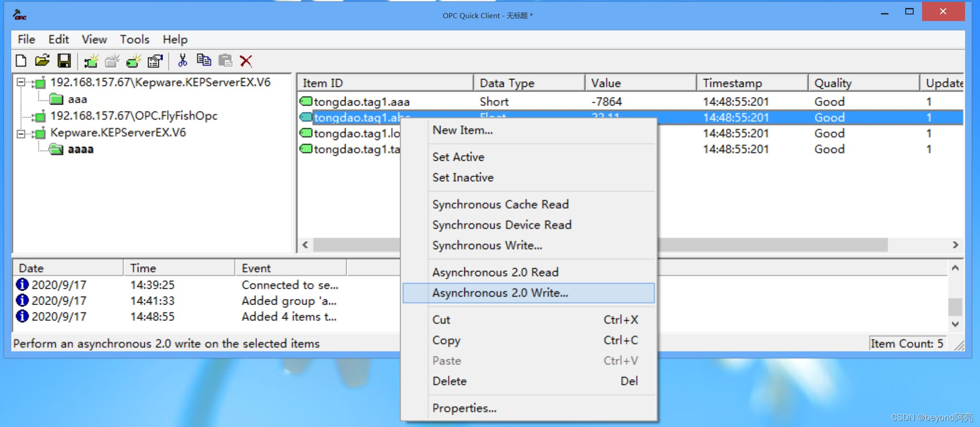
Task: Click the info icon of the 14:39:25 event
Action: point(22,285)
